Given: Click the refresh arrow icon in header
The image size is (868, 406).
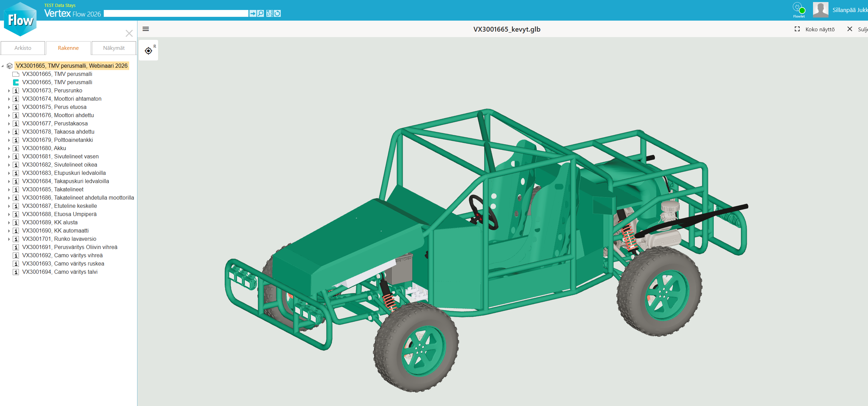Looking at the screenshot, I should click(278, 13).
